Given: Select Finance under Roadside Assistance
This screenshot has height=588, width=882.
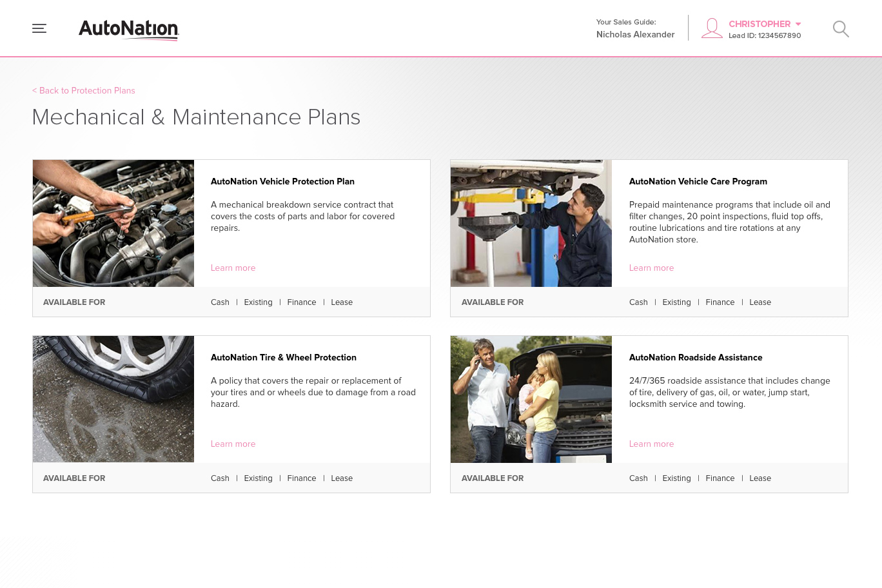Looking at the screenshot, I should tap(720, 478).
